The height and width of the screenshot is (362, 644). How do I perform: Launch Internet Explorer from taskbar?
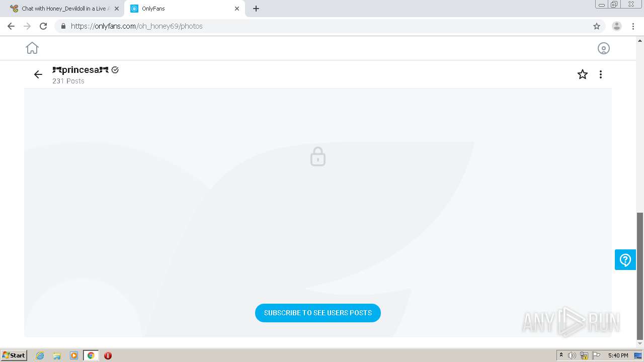coord(40,355)
